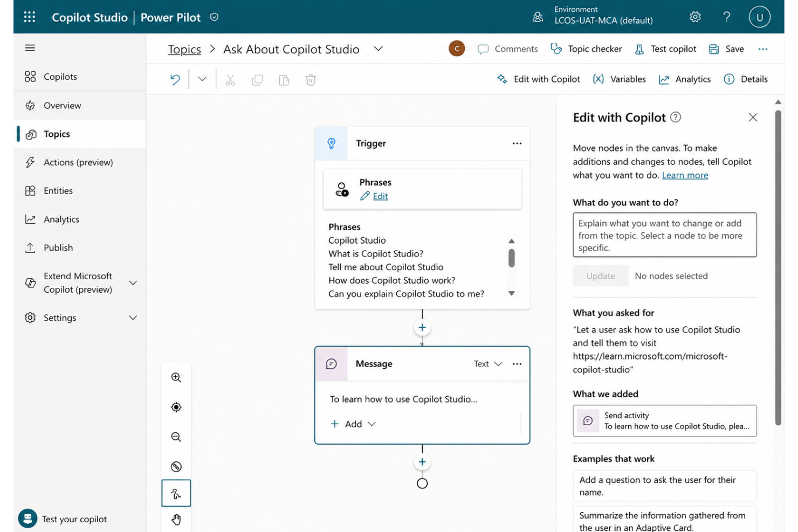Open Variables pane
Image resolution: width=798 pixels, height=532 pixels.
click(x=619, y=79)
